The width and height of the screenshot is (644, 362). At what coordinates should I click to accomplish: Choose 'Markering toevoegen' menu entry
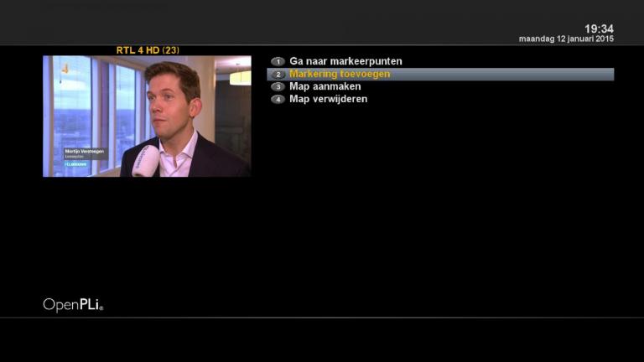[340, 74]
